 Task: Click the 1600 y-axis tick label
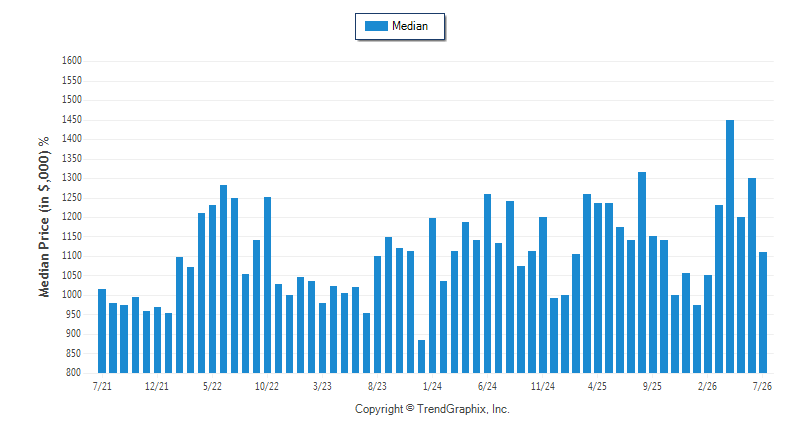click(x=72, y=61)
